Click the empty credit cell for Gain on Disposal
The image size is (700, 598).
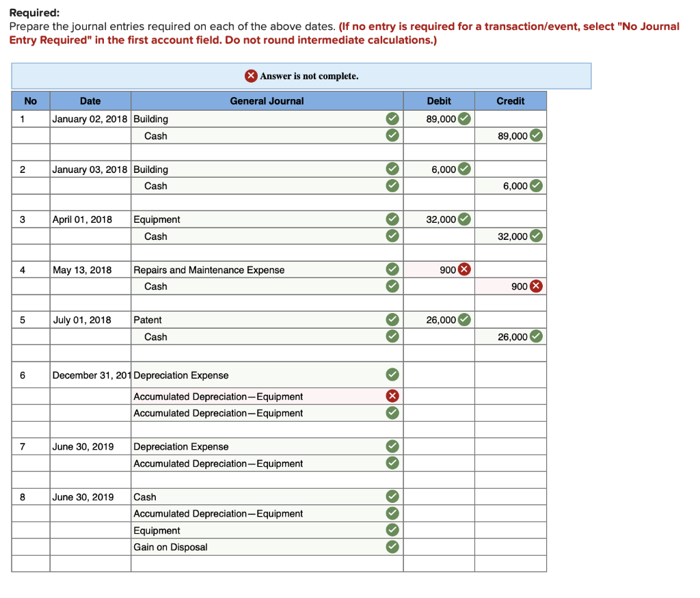tap(511, 547)
